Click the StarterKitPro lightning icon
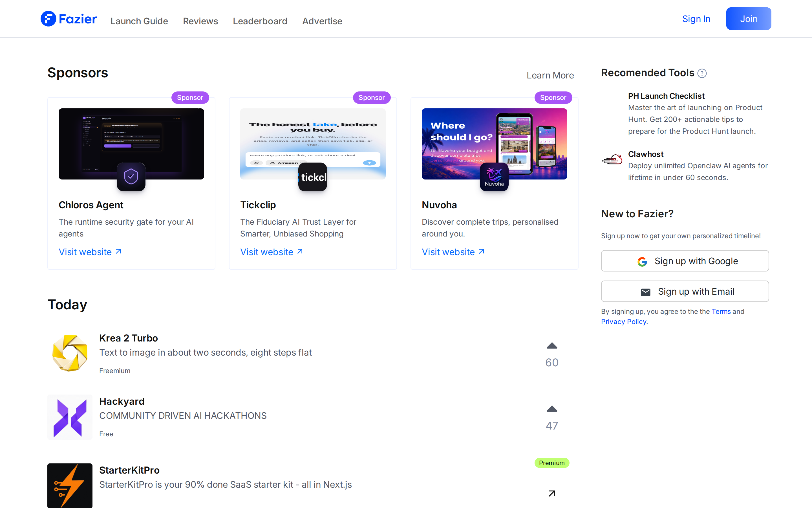 [70, 486]
